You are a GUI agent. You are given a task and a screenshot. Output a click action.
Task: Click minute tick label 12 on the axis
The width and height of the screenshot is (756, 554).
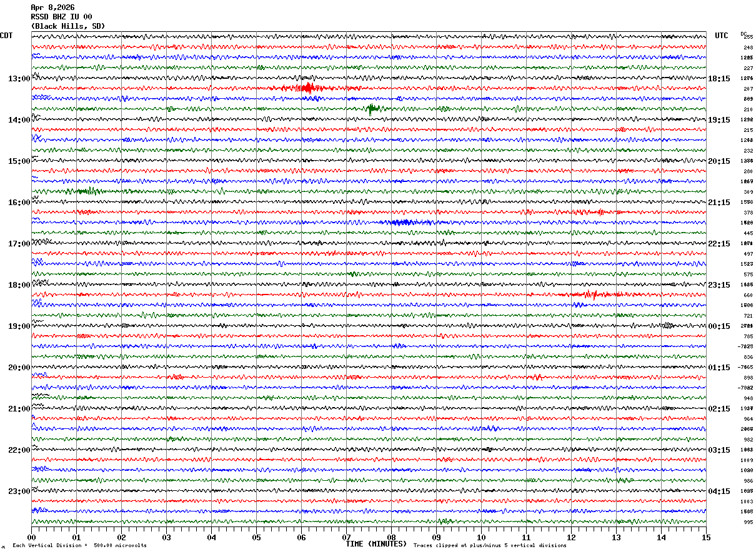(571, 537)
